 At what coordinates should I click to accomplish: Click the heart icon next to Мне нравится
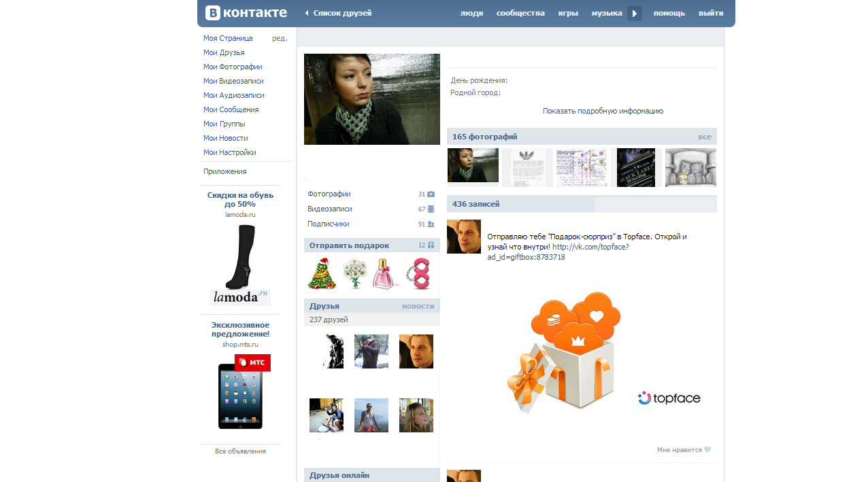point(707,450)
